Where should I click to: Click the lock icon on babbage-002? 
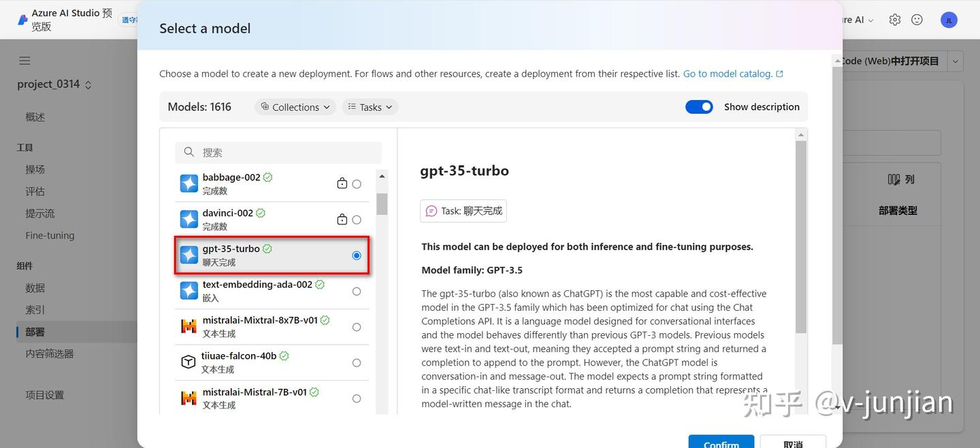click(x=342, y=183)
